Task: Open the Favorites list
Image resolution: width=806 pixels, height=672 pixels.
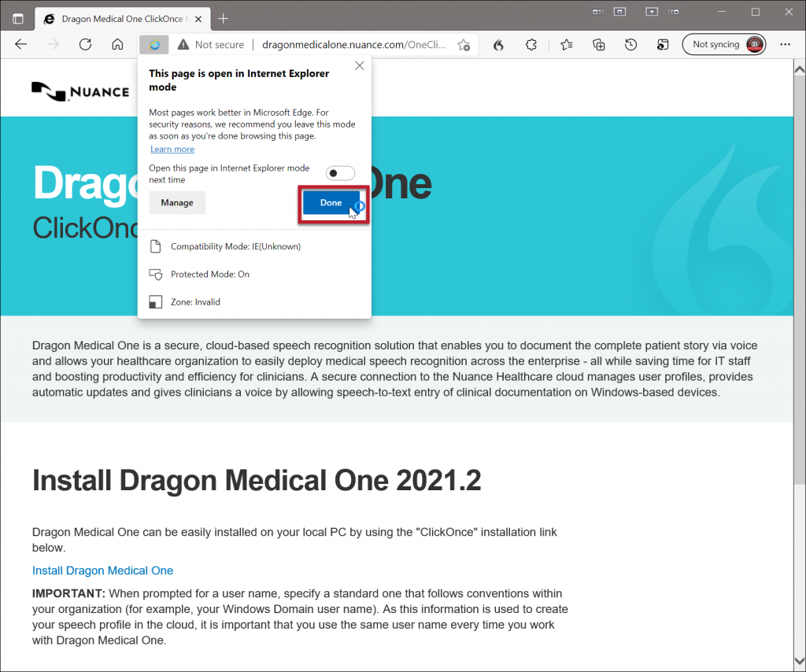Action: [x=567, y=45]
